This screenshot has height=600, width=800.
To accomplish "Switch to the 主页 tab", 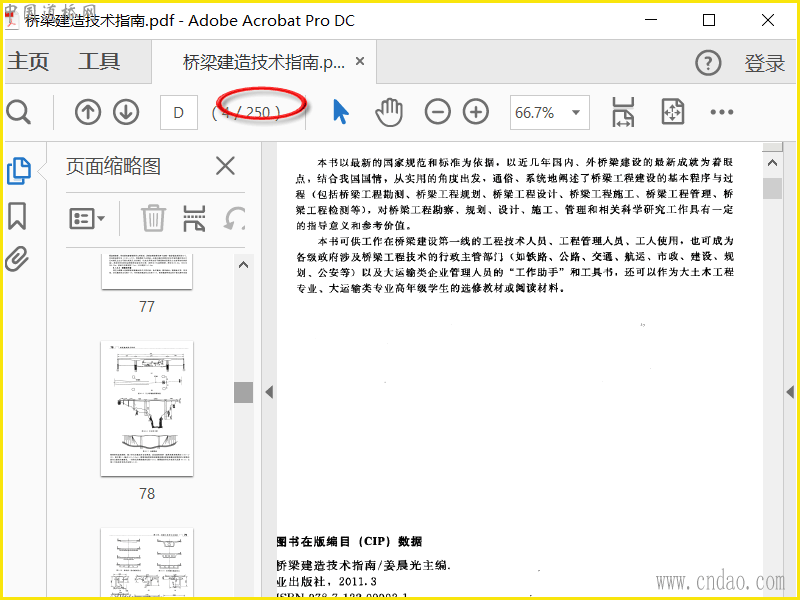I will pyautogui.click(x=28, y=62).
